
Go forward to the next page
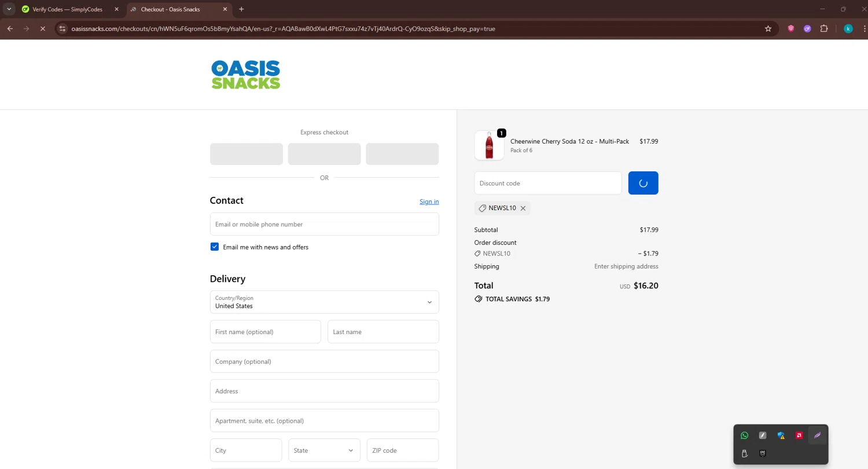[x=26, y=28]
